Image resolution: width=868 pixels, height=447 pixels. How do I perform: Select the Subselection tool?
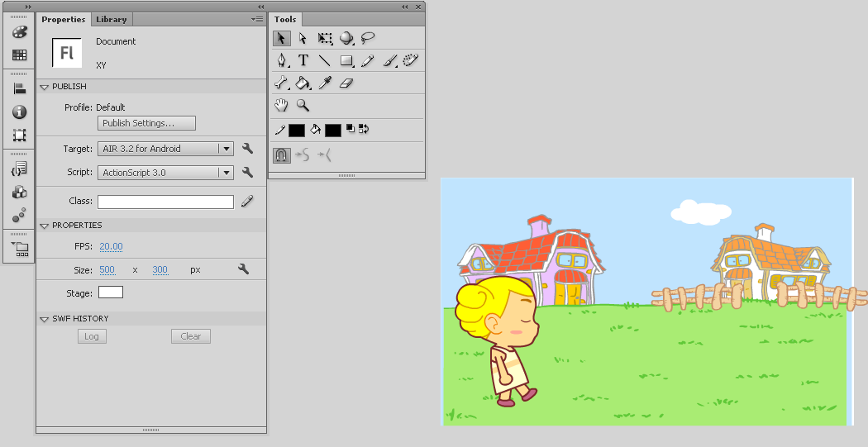coord(303,38)
